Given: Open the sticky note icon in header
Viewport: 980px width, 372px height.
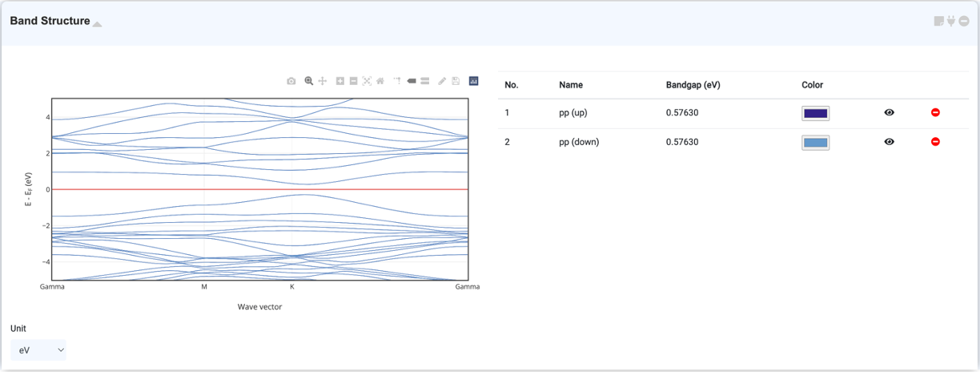Looking at the screenshot, I should pos(939,22).
